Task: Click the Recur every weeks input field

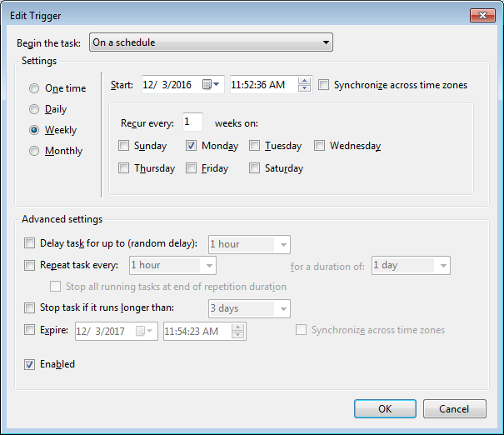Action: pyautogui.click(x=192, y=122)
